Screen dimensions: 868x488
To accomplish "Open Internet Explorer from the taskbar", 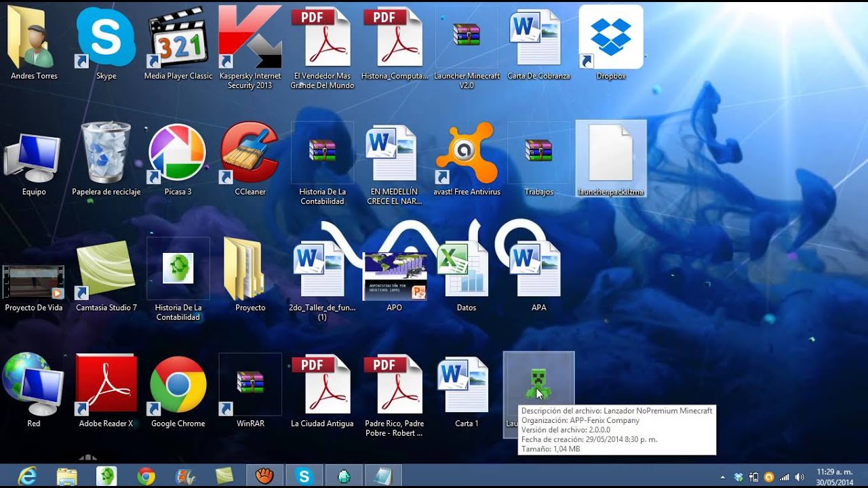I will click(28, 476).
